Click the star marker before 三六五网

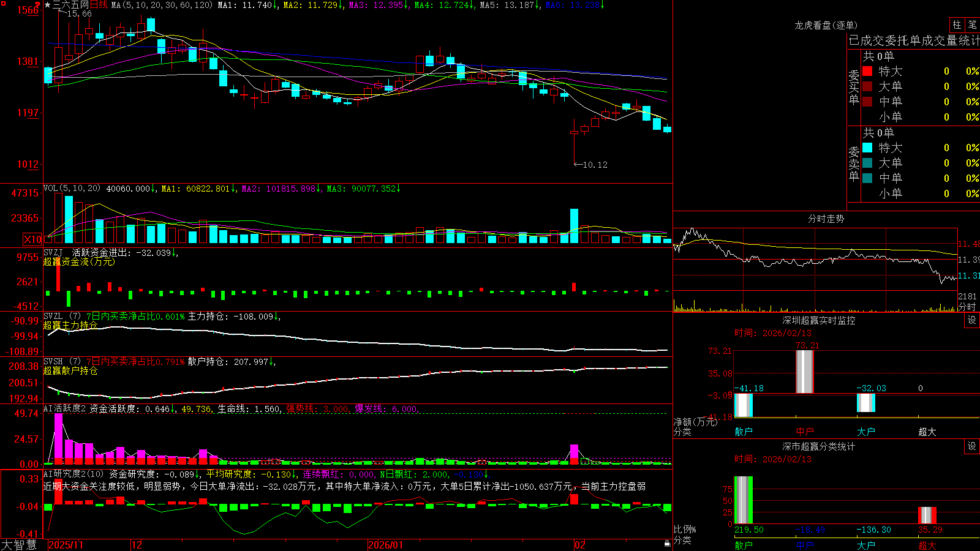point(48,5)
